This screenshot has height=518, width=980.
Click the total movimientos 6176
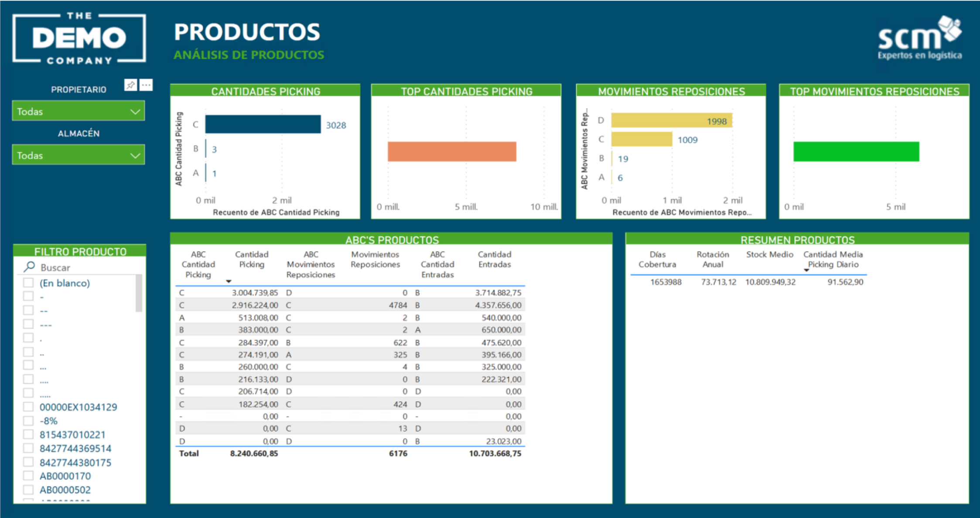point(398,453)
